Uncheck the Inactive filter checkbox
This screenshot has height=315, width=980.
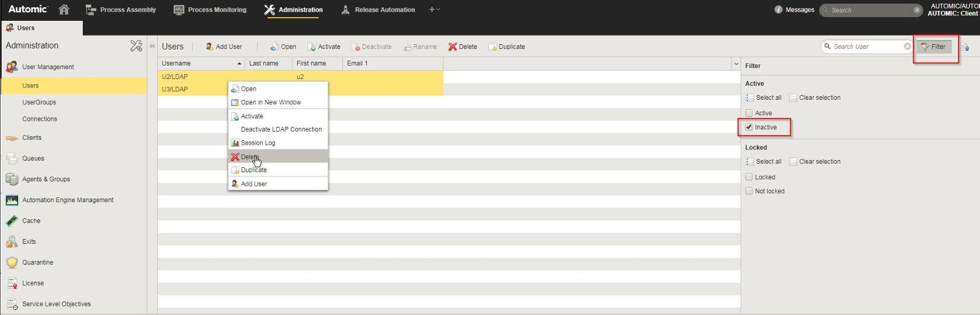pos(749,127)
